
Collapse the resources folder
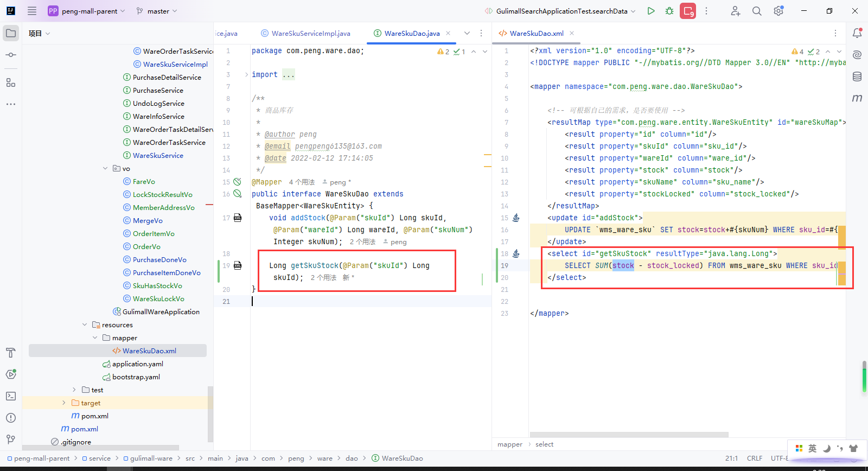(x=85, y=324)
